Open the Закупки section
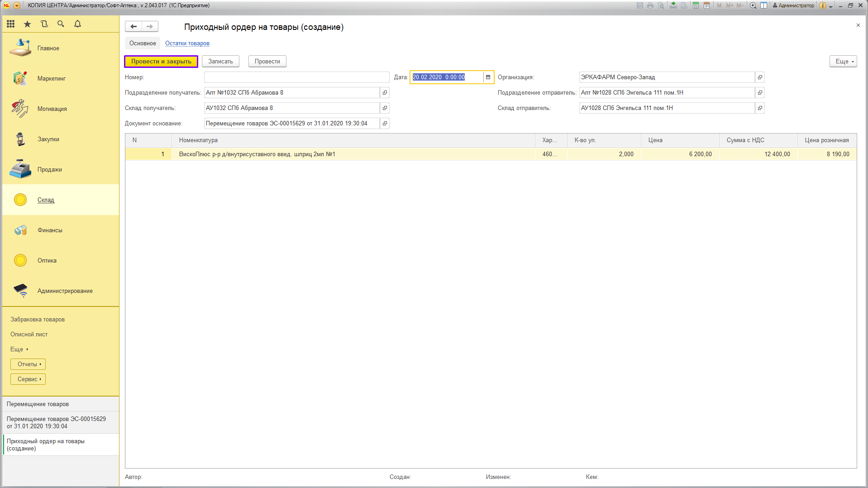Screen dimensions: 868x488 point(48,139)
